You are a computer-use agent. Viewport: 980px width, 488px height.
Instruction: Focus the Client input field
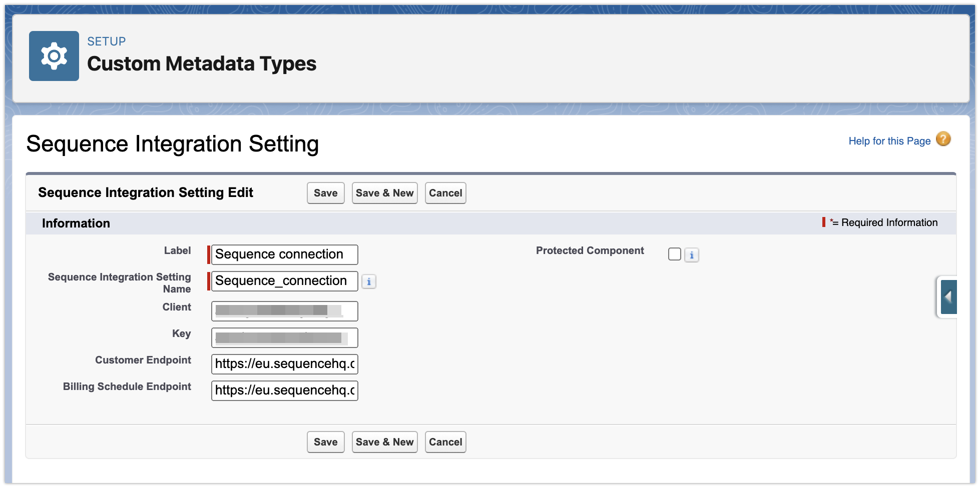click(285, 311)
